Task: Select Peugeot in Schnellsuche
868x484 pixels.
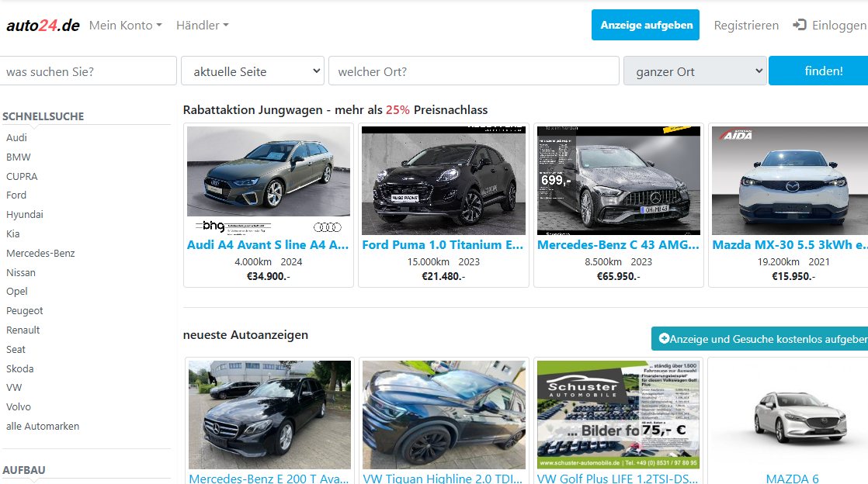Action: [24, 311]
